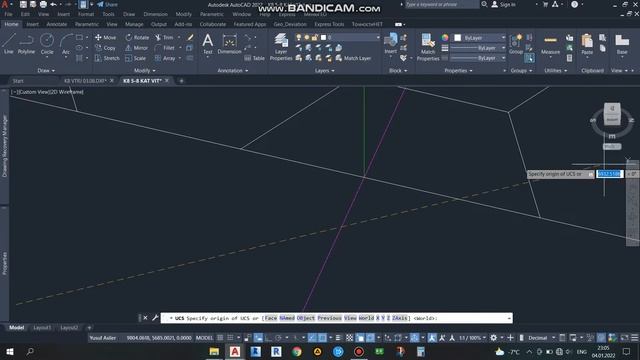Toggle polar tracking in status bar
The image size is (640, 360).
(x=278, y=338)
